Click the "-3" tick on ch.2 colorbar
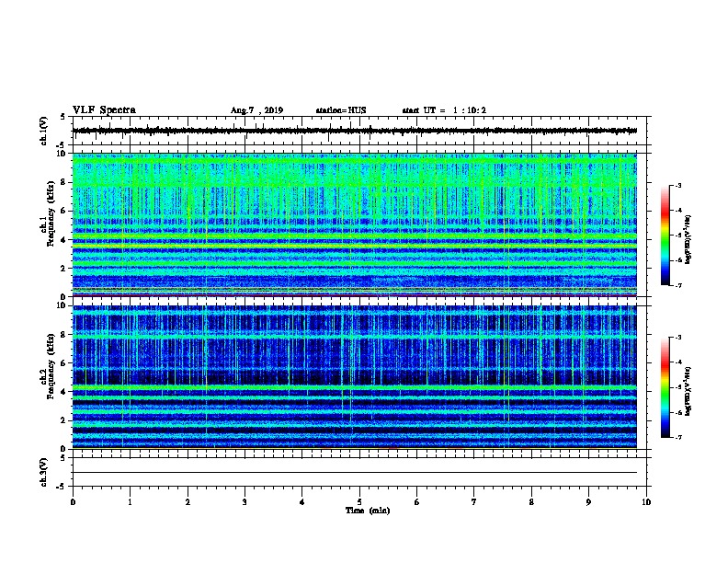Image resolution: width=728 pixels, height=563 pixels. (x=677, y=338)
